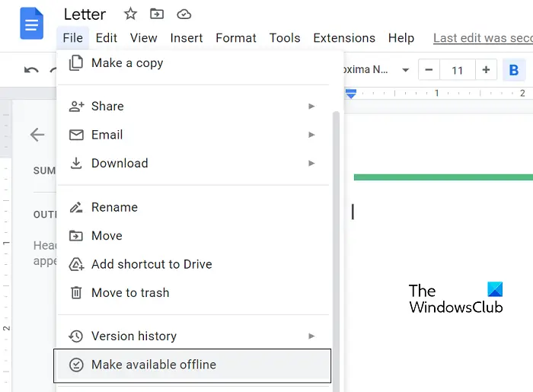Increase font size with plus button
The image size is (533, 392).
click(x=486, y=70)
